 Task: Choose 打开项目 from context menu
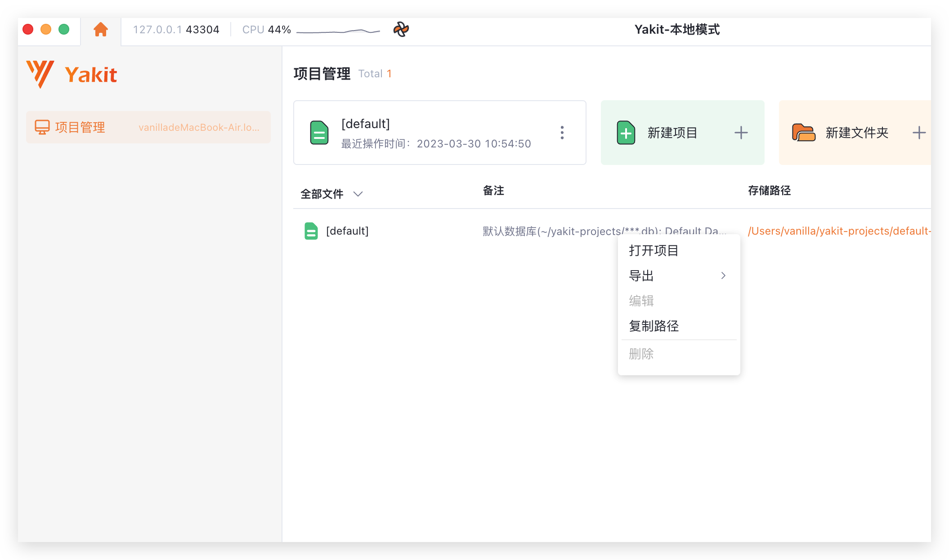coord(654,250)
